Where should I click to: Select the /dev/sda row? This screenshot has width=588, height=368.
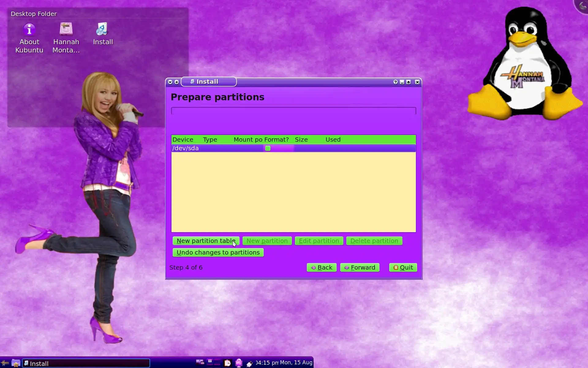point(214,148)
